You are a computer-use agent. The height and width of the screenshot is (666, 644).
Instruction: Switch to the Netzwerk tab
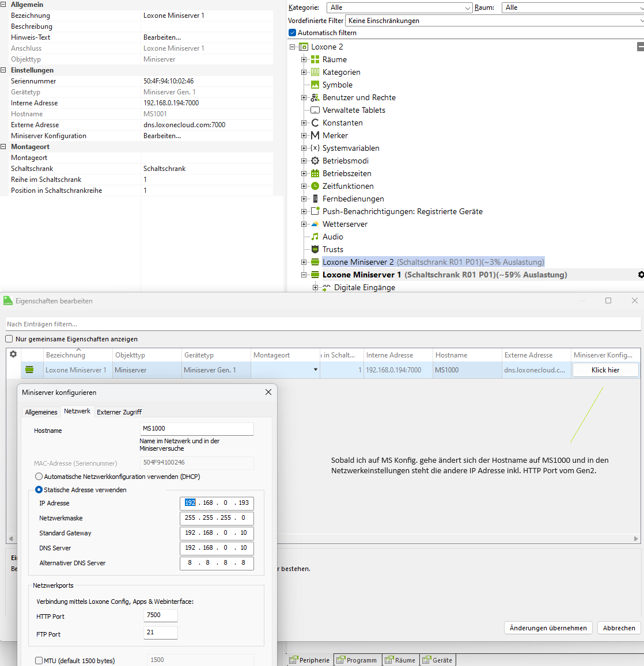click(77, 411)
